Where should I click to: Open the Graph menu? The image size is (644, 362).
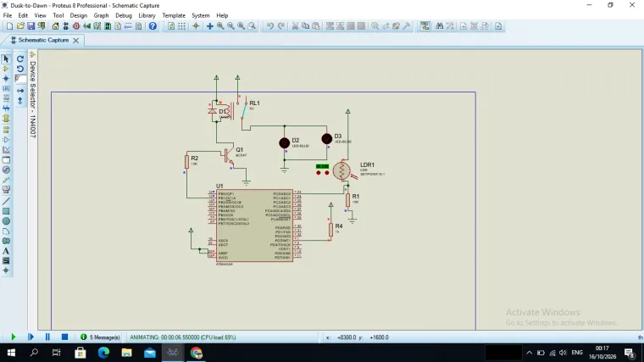coord(101,15)
